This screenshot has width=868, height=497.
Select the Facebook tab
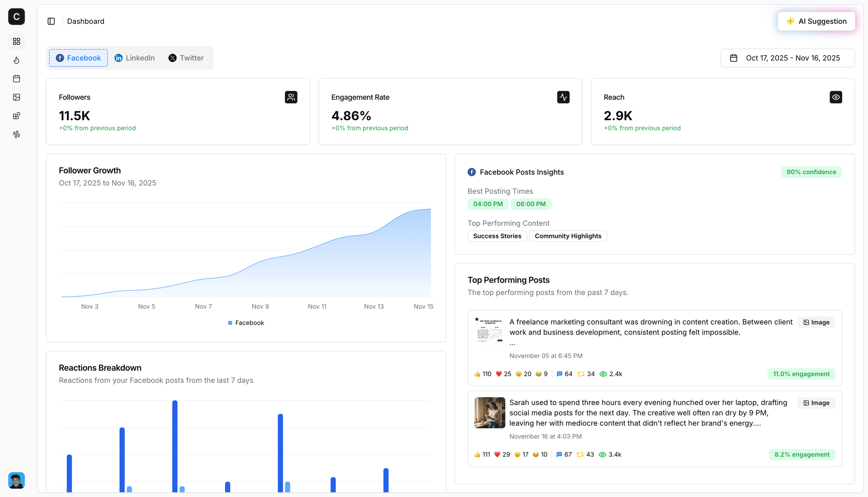(78, 58)
